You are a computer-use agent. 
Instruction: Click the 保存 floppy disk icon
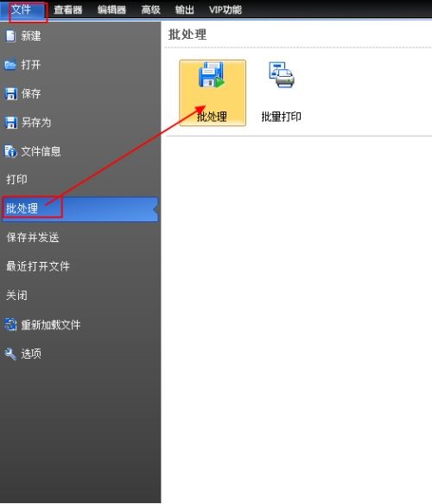click(10, 93)
